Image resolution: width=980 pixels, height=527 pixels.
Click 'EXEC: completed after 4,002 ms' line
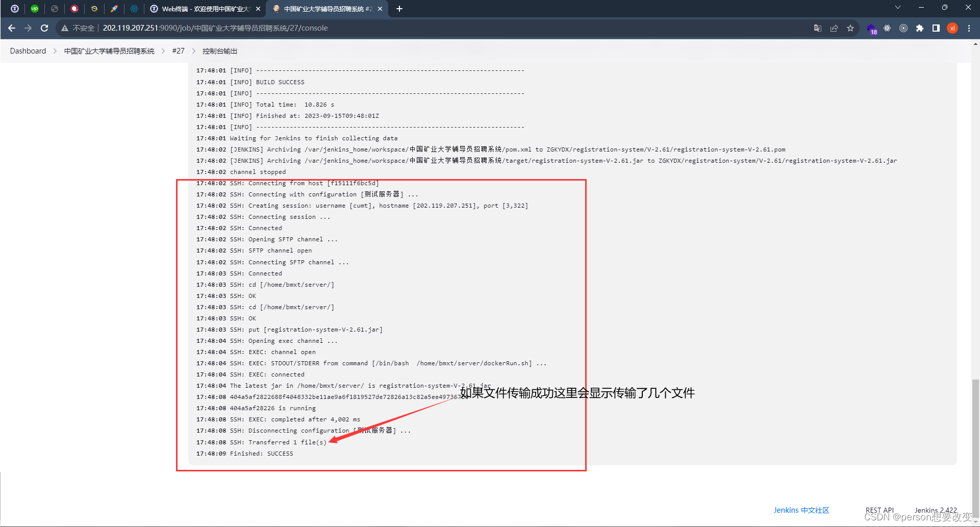coord(279,419)
